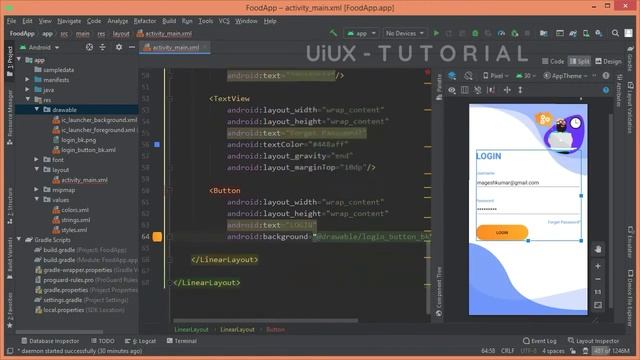Expand the java folder
The image size is (640, 360).
(x=27, y=89)
